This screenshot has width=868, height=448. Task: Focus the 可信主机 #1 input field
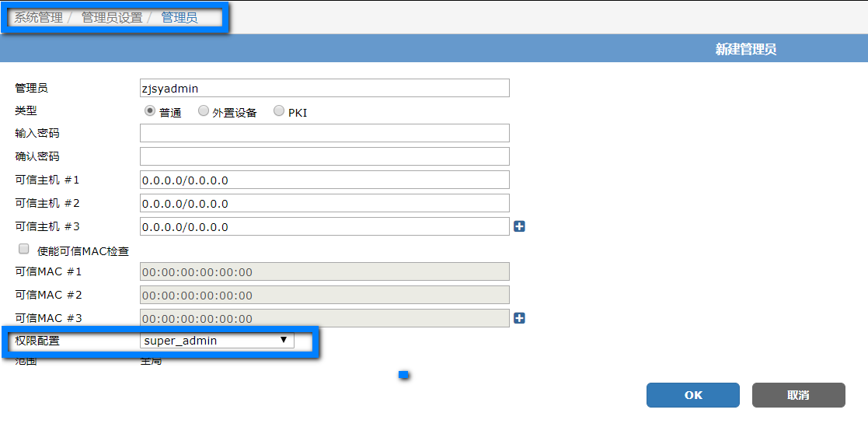[324, 180]
